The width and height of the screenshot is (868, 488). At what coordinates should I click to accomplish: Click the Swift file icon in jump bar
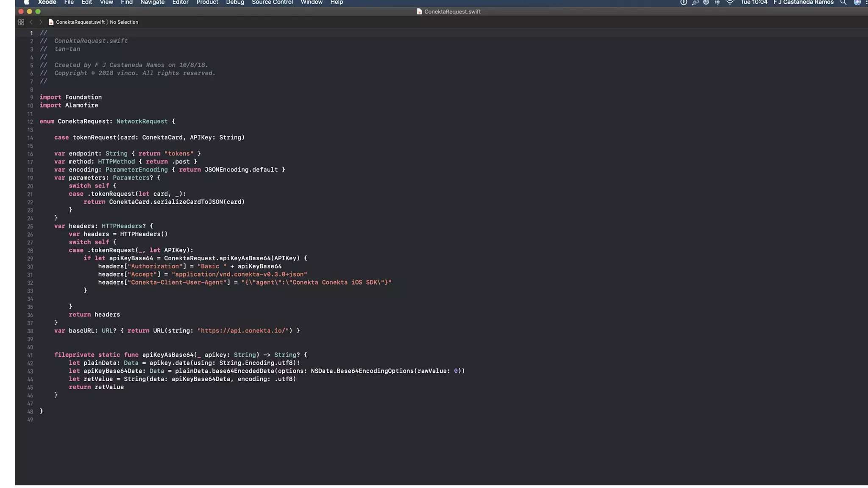click(x=51, y=22)
